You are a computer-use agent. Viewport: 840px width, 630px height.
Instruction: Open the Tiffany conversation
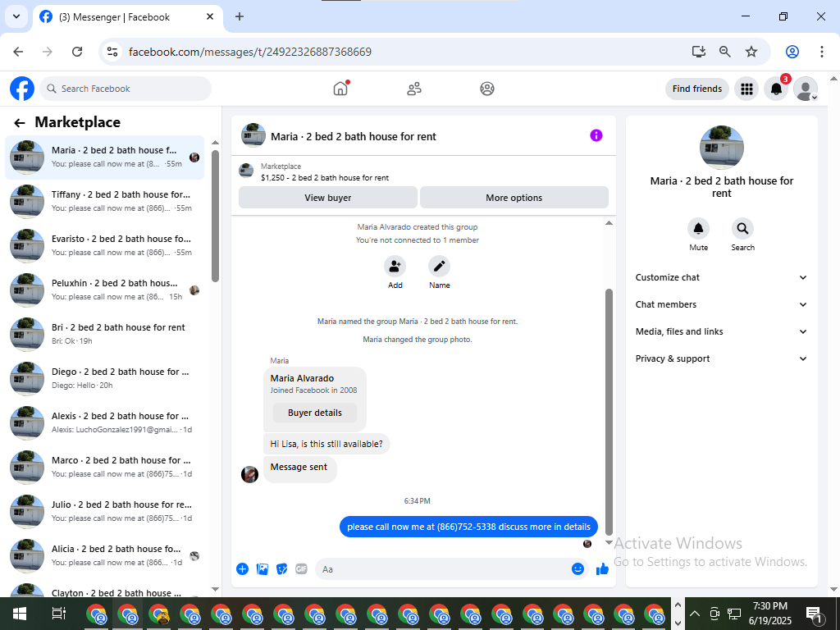(105, 202)
